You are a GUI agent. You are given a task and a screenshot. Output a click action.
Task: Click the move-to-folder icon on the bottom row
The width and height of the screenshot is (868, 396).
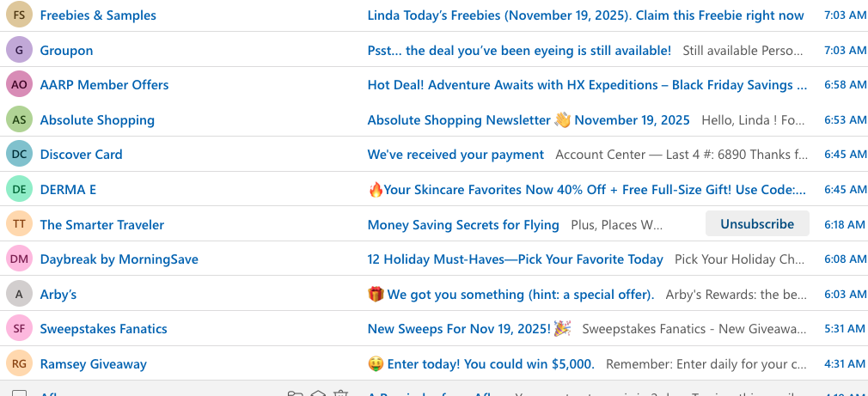(295, 393)
